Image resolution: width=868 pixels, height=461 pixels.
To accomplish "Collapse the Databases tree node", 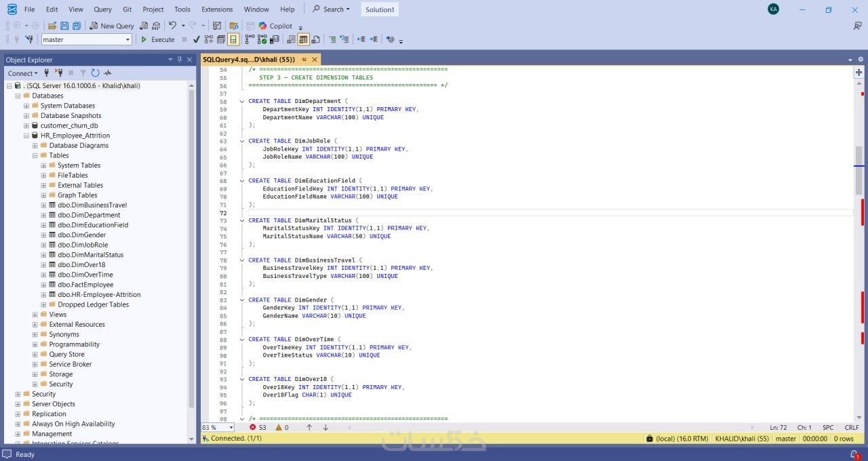I will coord(18,96).
